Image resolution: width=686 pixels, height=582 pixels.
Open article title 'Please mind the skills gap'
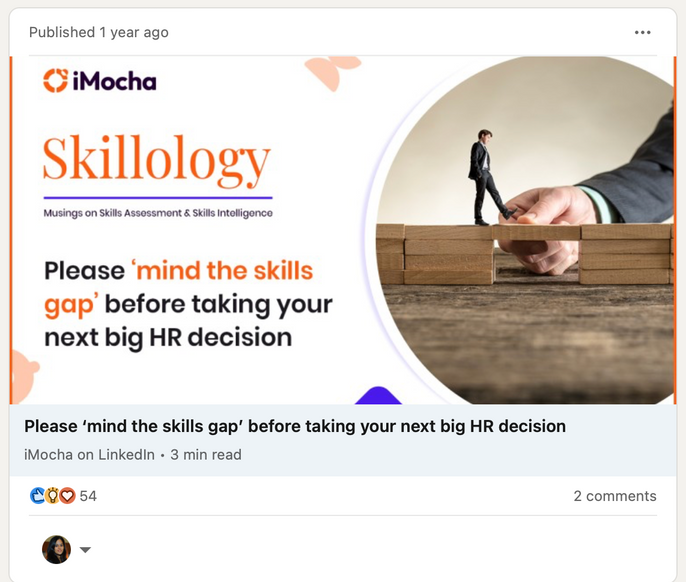295,426
